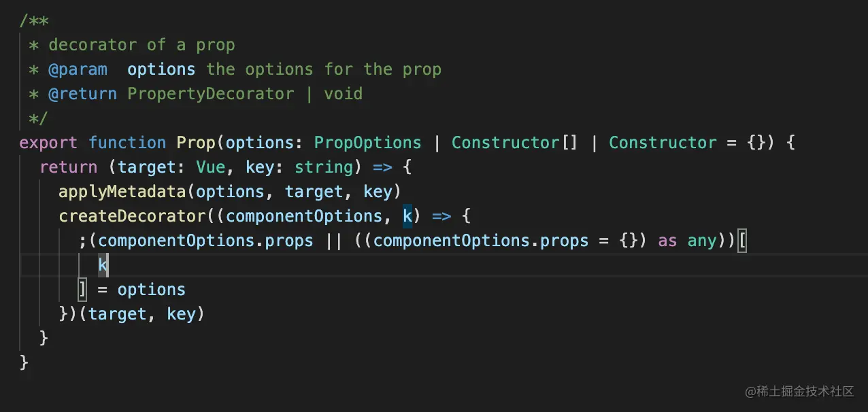Viewport: 868px width, 412px height.
Task: Click the function keyword
Action: point(127,143)
